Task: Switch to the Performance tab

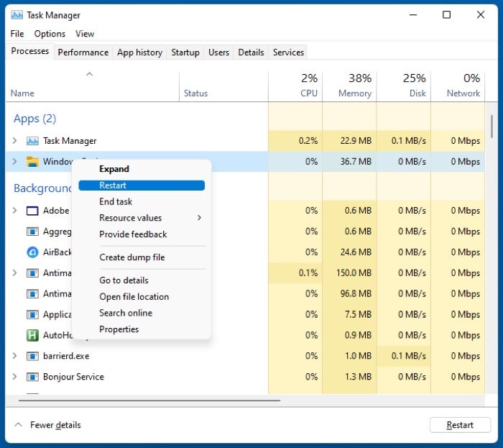Action: point(83,52)
